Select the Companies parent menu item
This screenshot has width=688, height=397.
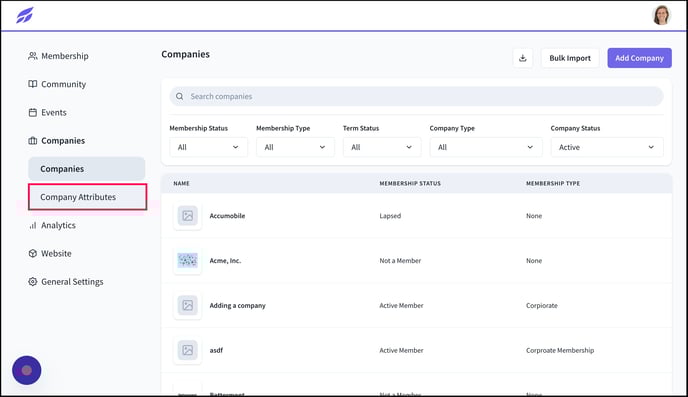(63, 140)
